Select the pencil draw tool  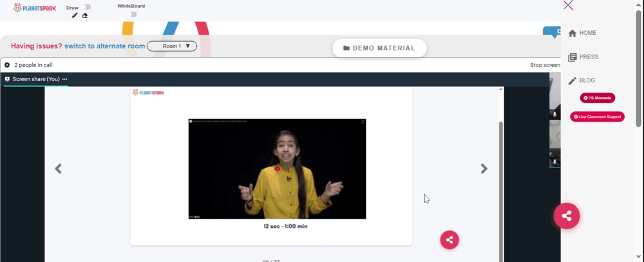click(x=74, y=15)
